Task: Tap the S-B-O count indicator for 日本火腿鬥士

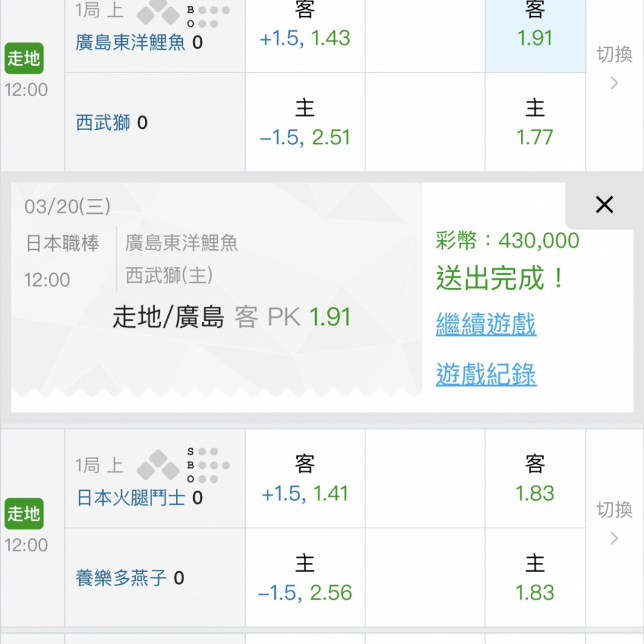Action: (x=208, y=465)
